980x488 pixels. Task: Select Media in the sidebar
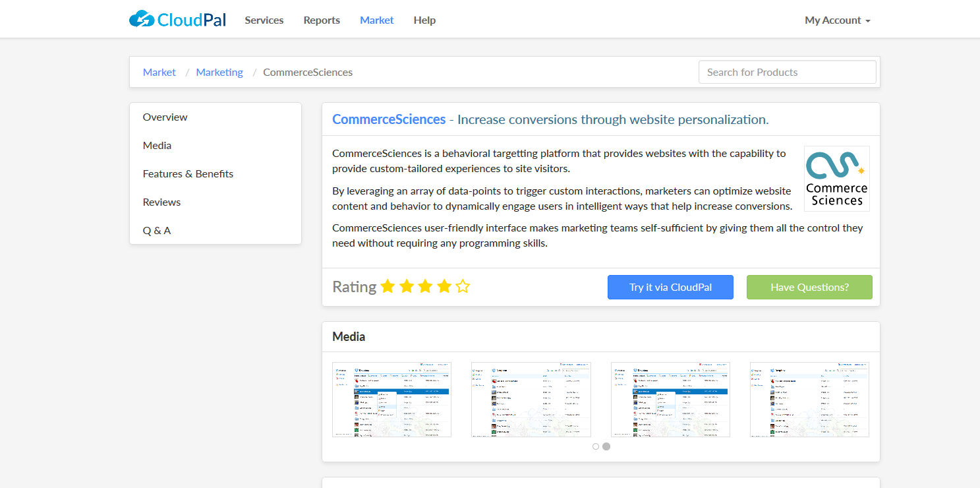click(216, 145)
